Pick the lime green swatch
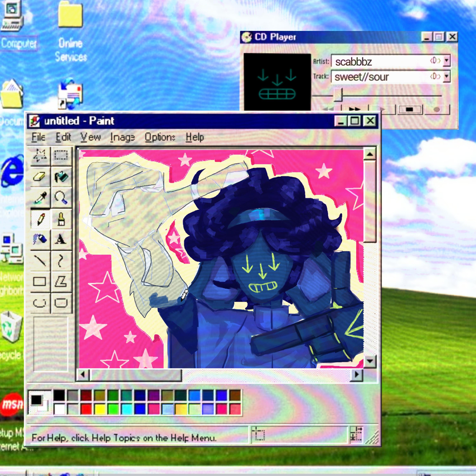Screen dimensions: 476x476 coord(113,409)
